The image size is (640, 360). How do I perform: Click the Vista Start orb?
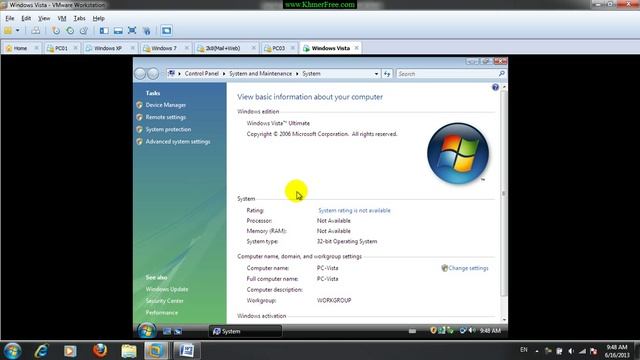146,331
